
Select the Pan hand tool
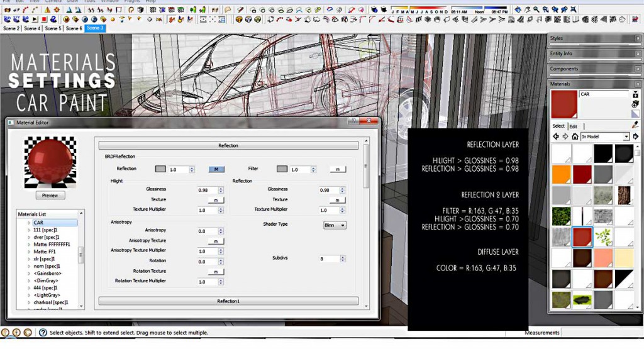coord(527,9)
